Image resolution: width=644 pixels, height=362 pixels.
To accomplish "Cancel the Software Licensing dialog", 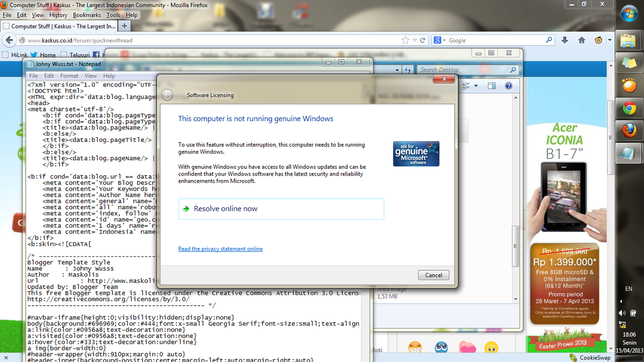I will (434, 275).
